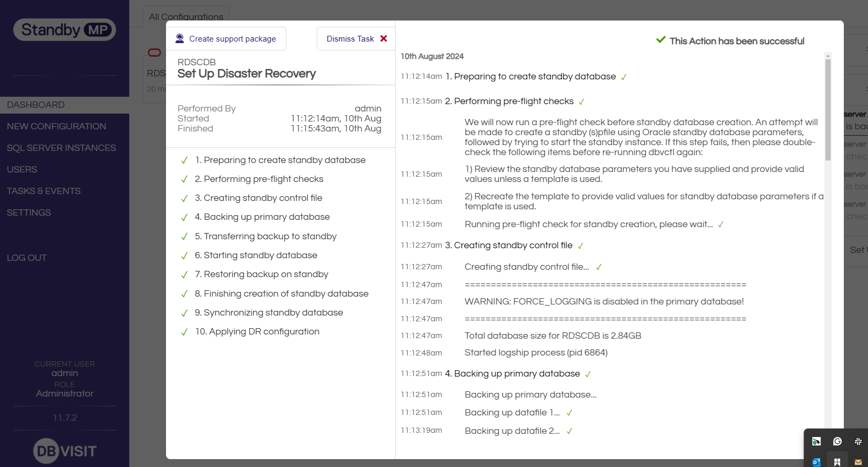Screen dimensions: 868x467
Task: Select step '3. Creating standby control file' in left list
Action: point(259,198)
